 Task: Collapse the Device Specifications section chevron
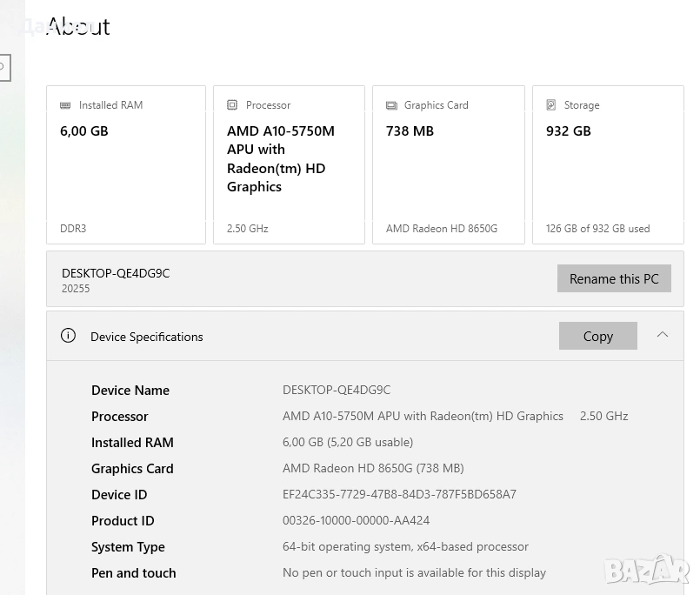pyautogui.click(x=663, y=335)
